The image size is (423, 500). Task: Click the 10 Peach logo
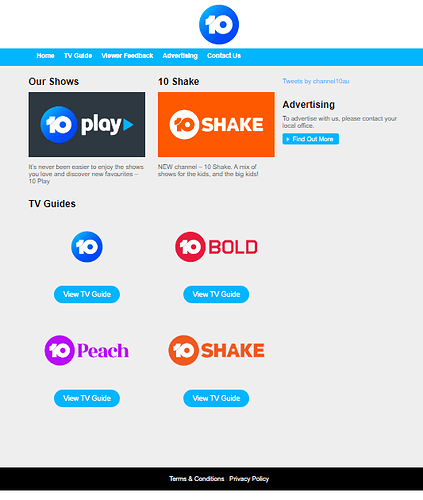click(87, 350)
